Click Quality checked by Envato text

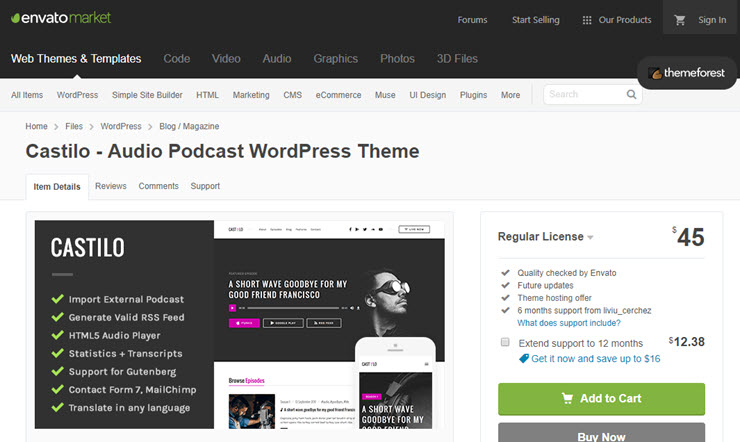pos(566,273)
